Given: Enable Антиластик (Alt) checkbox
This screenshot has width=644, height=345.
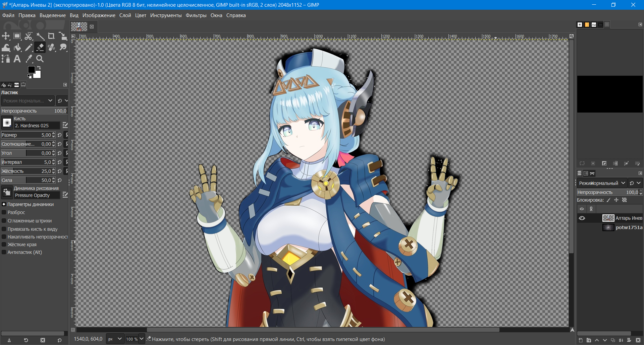Looking at the screenshot, I should [x=4, y=252].
